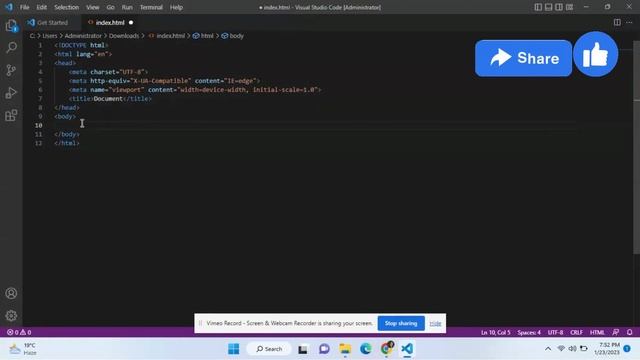Toggle the bottom panel layout icon

click(x=549, y=7)
